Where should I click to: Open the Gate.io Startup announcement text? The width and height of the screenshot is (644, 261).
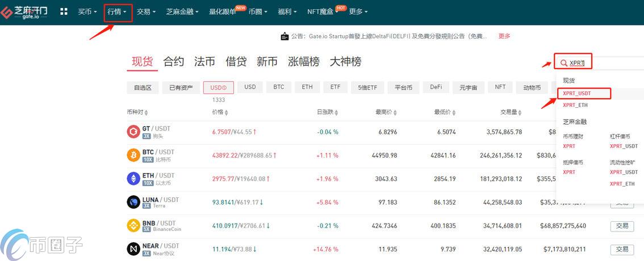coord(389,36)
